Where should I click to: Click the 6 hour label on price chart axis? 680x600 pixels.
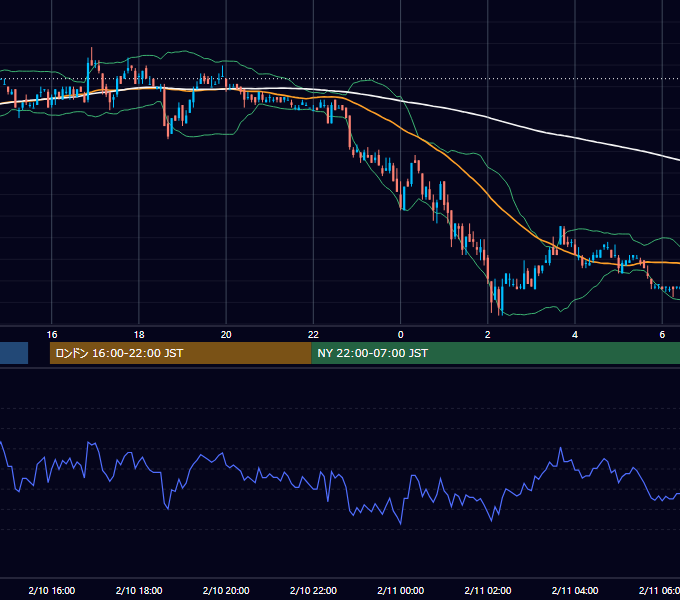point(662,335)
